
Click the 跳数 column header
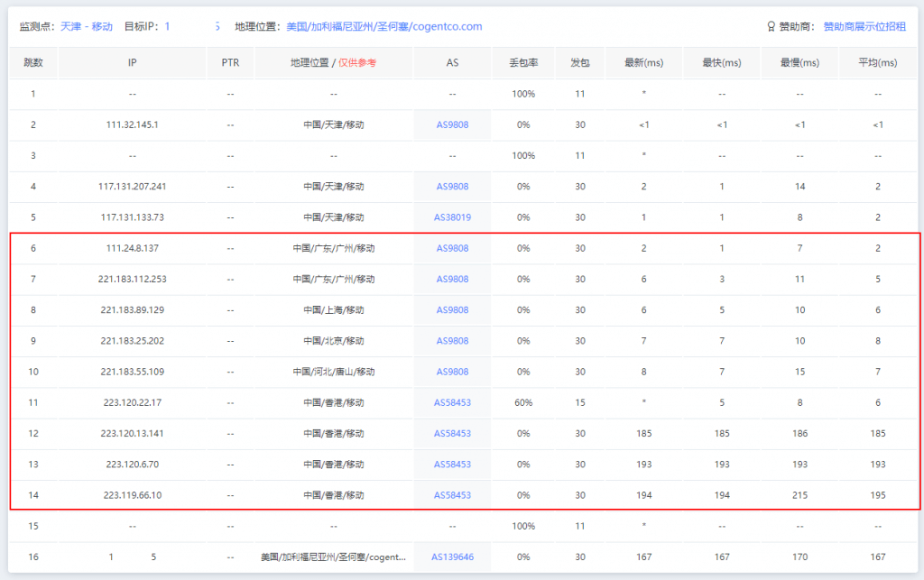click(x=33, y=63)
